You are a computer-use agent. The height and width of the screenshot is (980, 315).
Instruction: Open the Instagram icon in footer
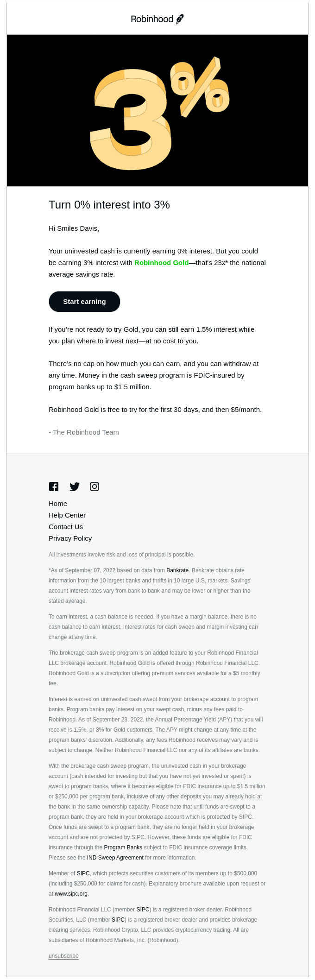(x=94, y=487)
